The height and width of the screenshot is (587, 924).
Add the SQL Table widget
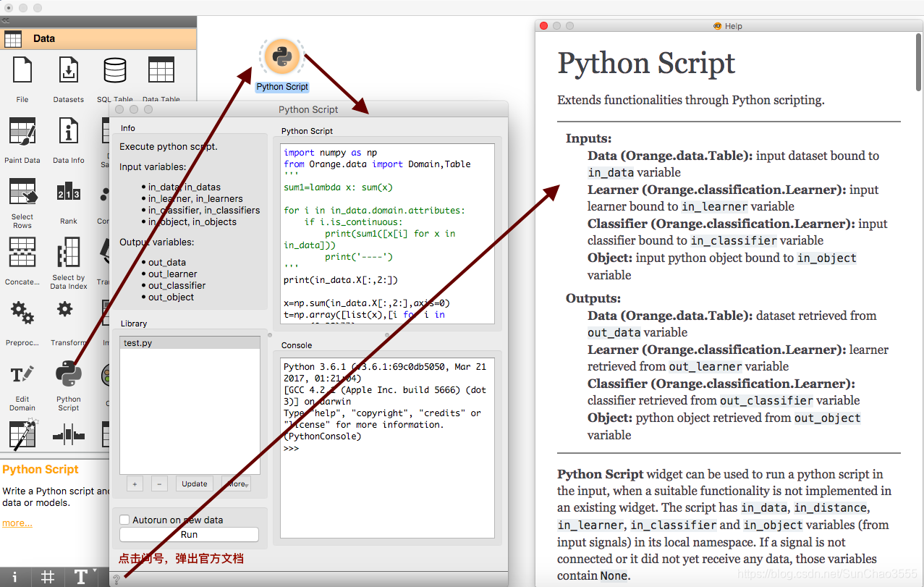115,70
